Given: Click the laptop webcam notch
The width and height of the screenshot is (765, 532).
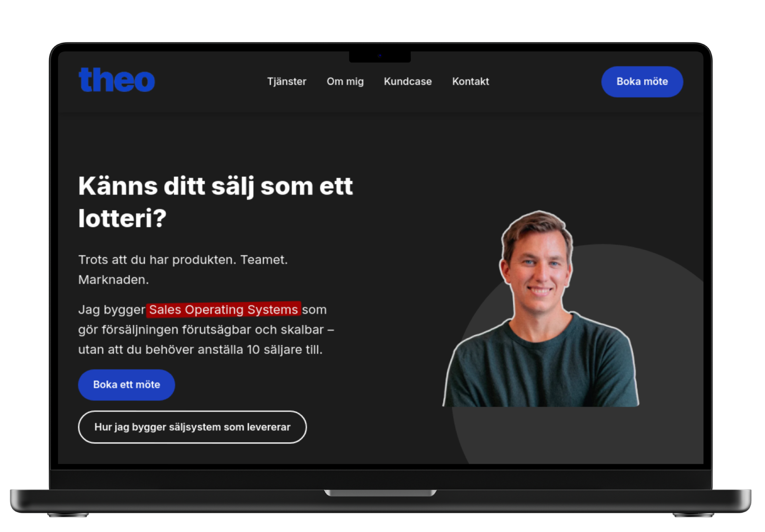Looking at the screenshot, I should [x=380, y=56].
